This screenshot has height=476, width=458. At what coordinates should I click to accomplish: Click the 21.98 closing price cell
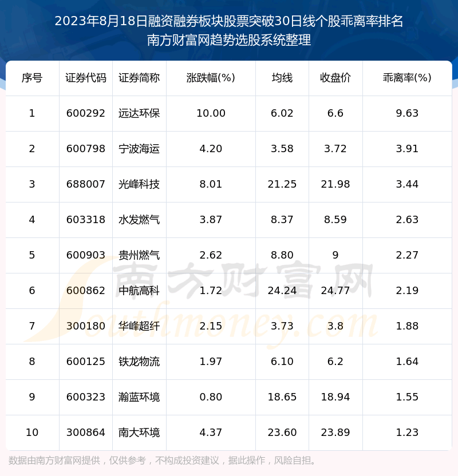(x=335, y=184)
